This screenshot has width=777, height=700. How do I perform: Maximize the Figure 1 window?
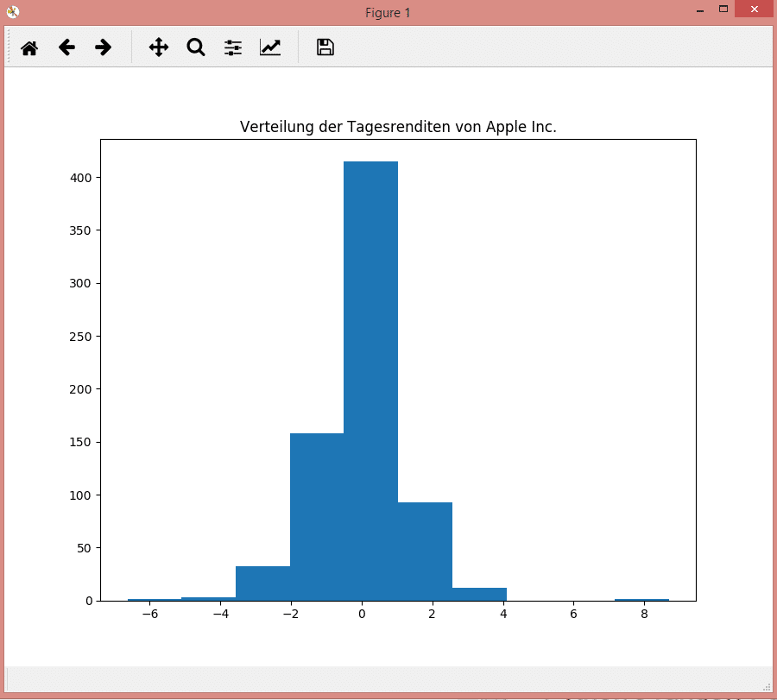(x=723, y=9)
